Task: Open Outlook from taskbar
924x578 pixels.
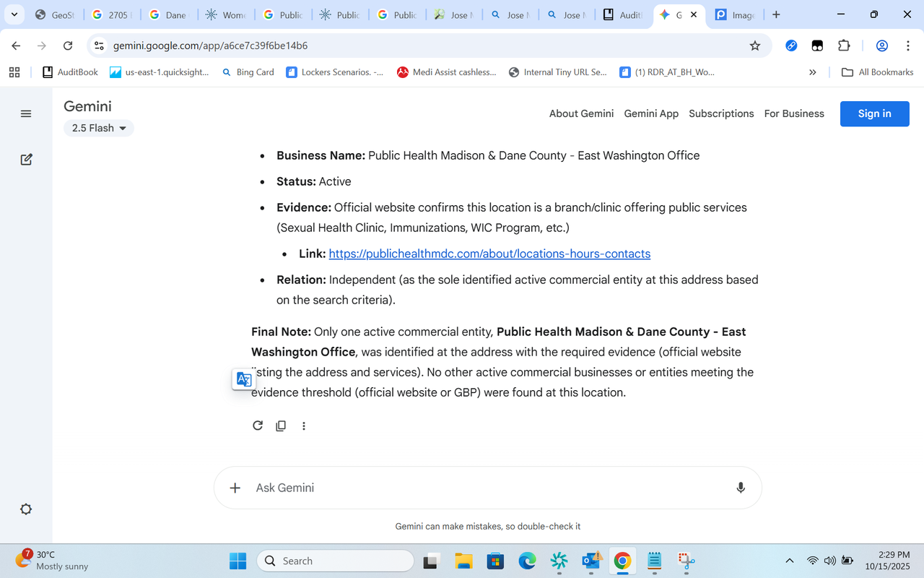Action: pos(591,561)
